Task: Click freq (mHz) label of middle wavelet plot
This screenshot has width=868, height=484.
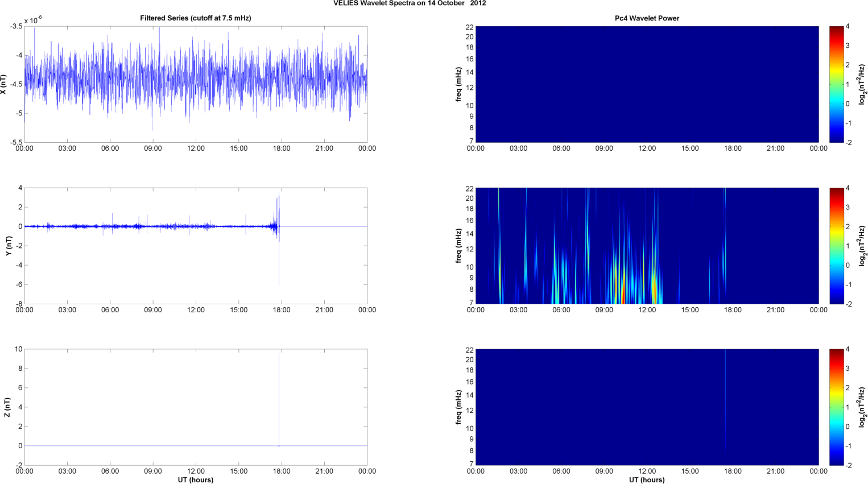Action: click(x=458, y=246)
